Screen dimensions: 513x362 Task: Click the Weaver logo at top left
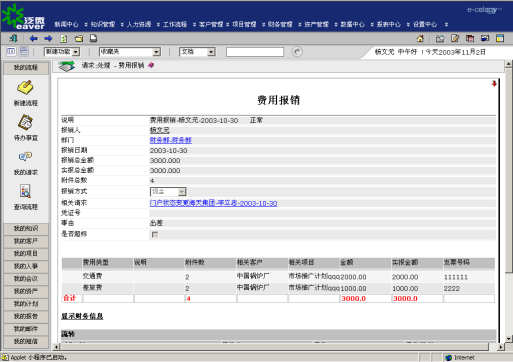click(x=23, y=17)
